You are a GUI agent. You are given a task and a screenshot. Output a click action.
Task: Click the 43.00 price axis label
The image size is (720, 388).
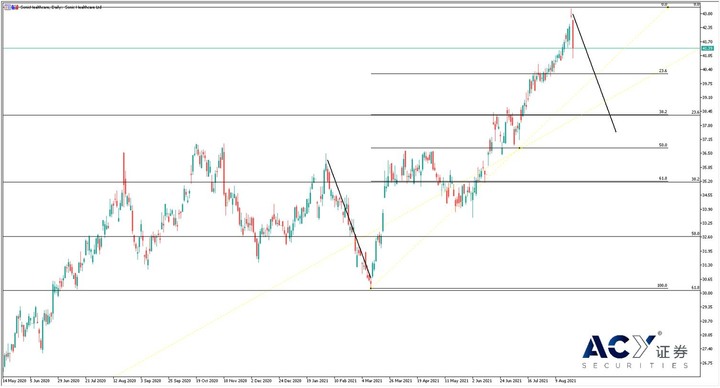(707, 14)
